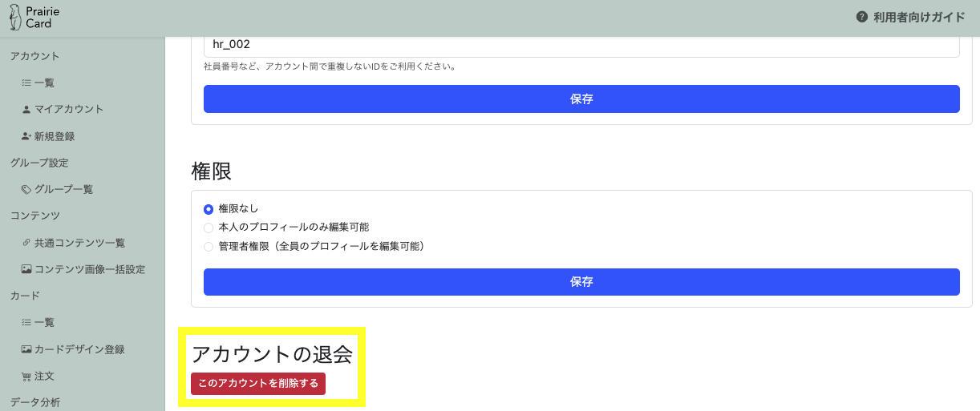Open 共通コンテンツ一覧 link icon
The width and height of the screenshot is (980, 411).
[26, 243]
